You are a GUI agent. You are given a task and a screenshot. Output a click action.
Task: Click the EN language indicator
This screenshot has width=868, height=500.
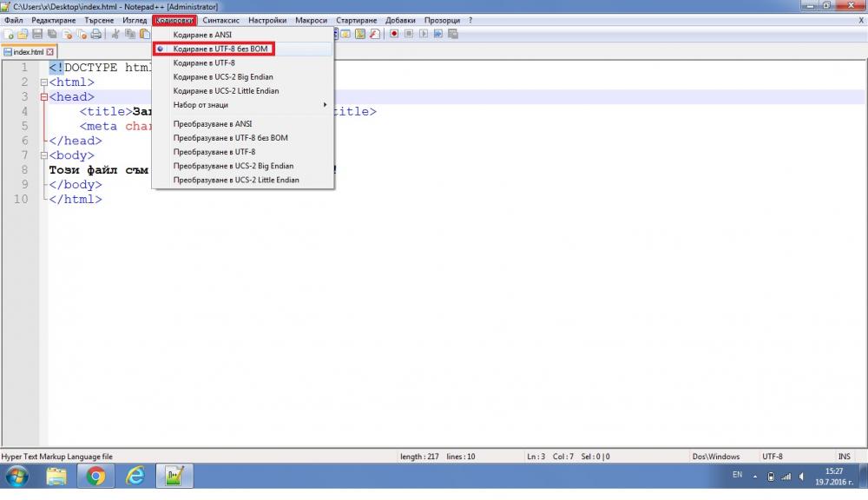click(x=737, y=475)
